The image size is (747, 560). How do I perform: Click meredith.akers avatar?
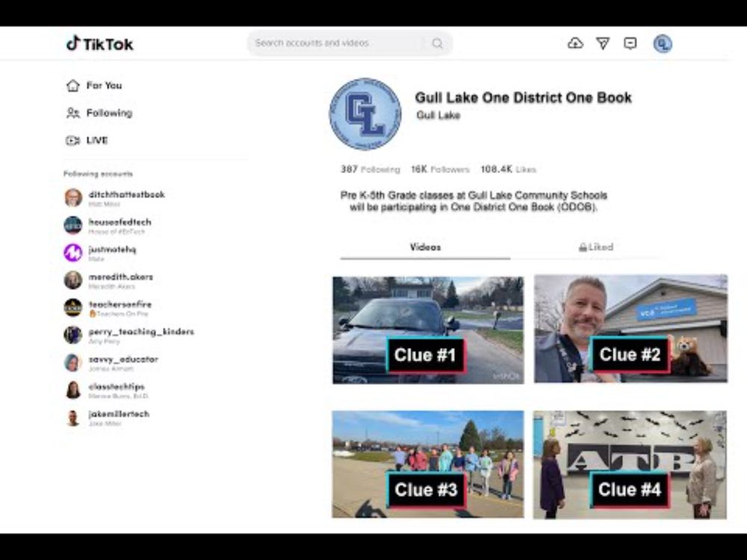tap(73, 280)
